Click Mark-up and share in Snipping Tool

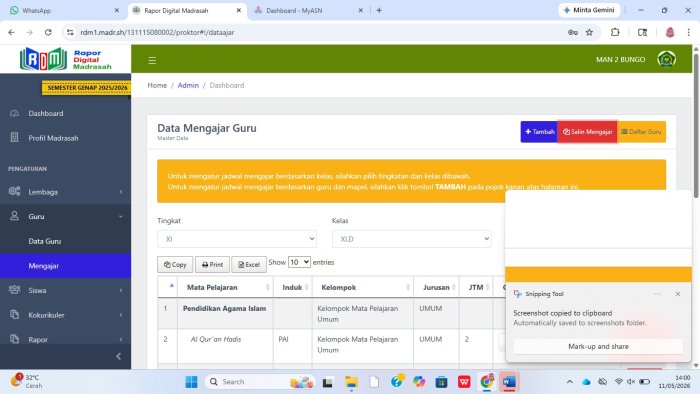click(x=598, y=346)
